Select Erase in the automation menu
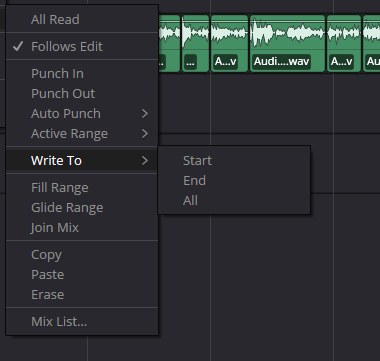 (82, 295)
